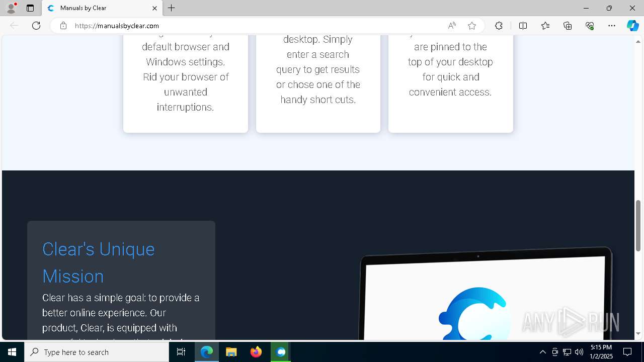This screenshot has height=362, width=644.
Task: Show hidden system tray icons
Action: pyautogui.click(x=542, y=352)
